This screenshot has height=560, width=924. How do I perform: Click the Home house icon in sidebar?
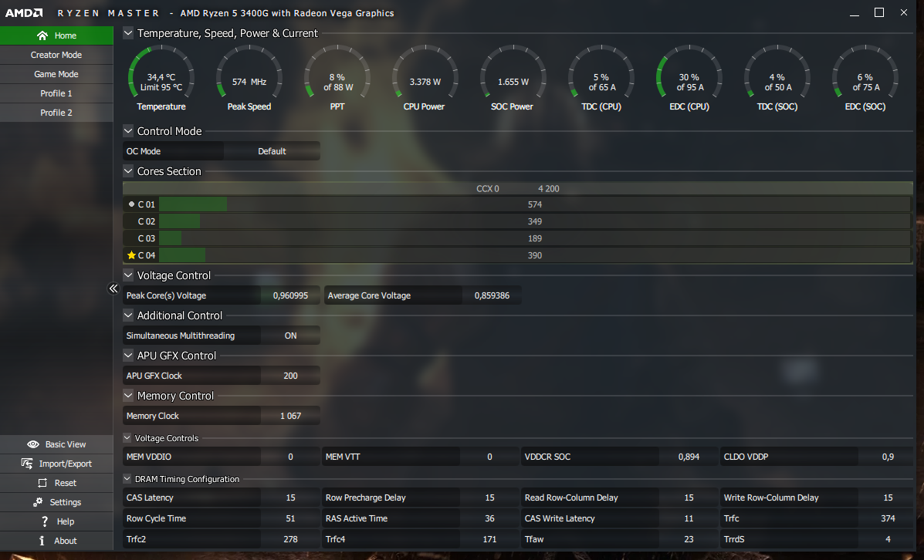(42, 35)
